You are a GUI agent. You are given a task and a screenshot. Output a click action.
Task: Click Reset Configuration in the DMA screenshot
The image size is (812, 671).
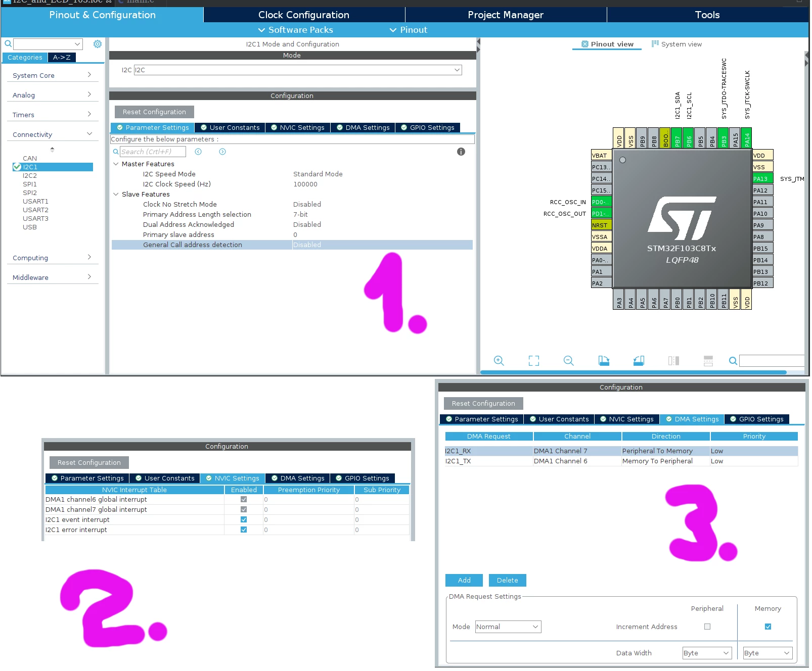click(483, 403)
